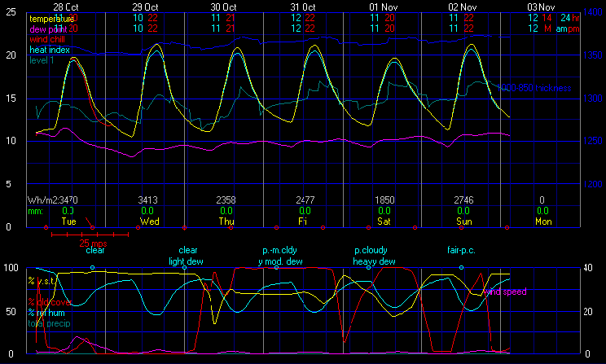
Task: Click the light dew forecast label
Action: coord(186,261)
